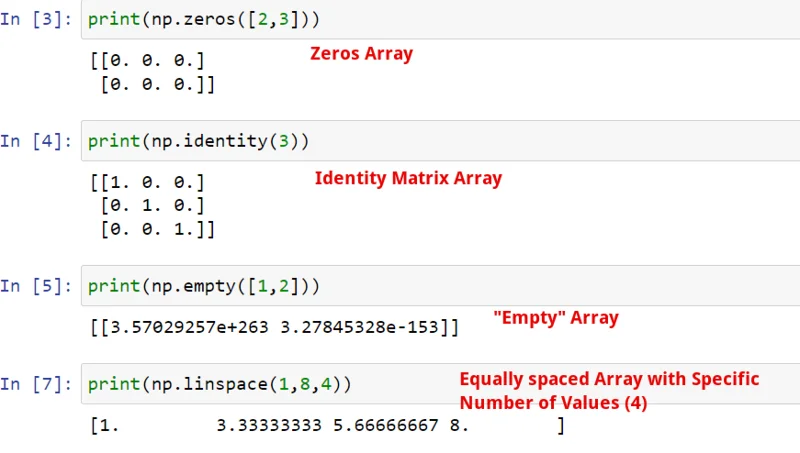Select the In [4]: prompt label
The image size is (800, 453).
[x=36, y=141]
